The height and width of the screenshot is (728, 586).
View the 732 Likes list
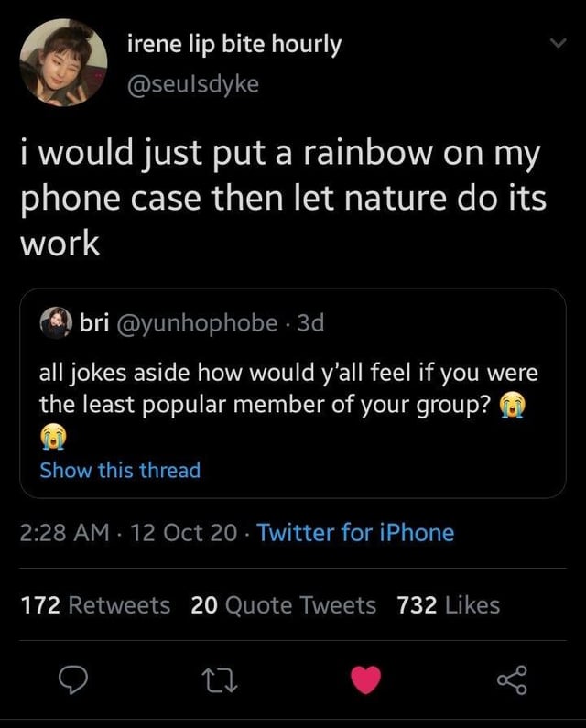[449, 605]
